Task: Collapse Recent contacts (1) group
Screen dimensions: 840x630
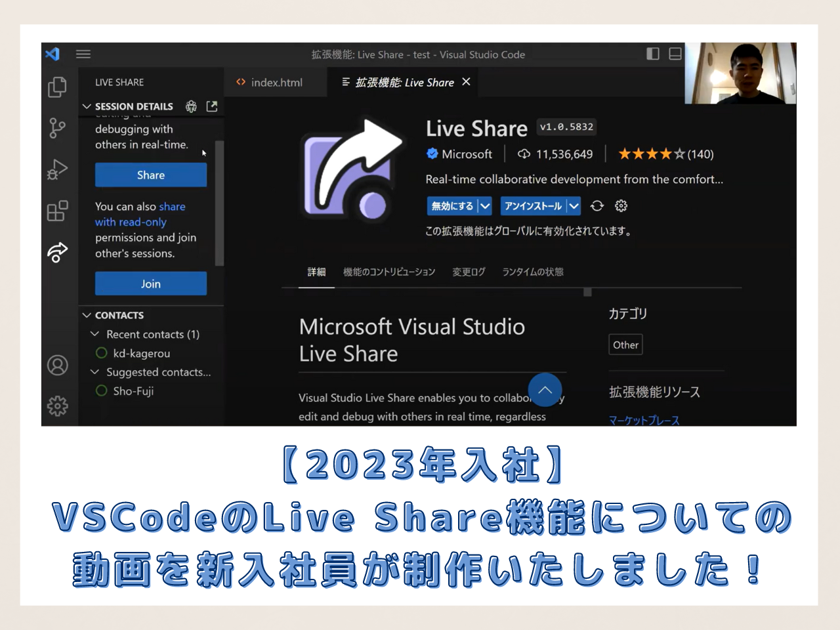Action: tap(94, 334)
